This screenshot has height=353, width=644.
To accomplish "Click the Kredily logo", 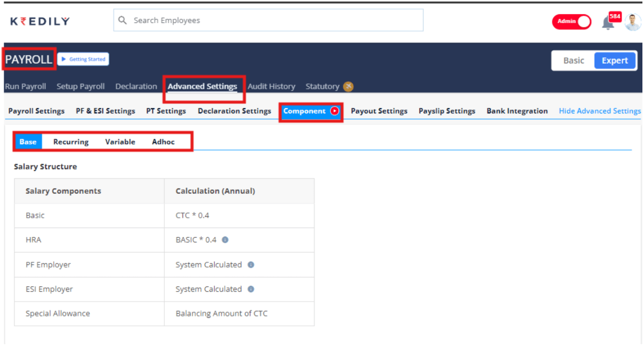I will [x=38, y=20].
